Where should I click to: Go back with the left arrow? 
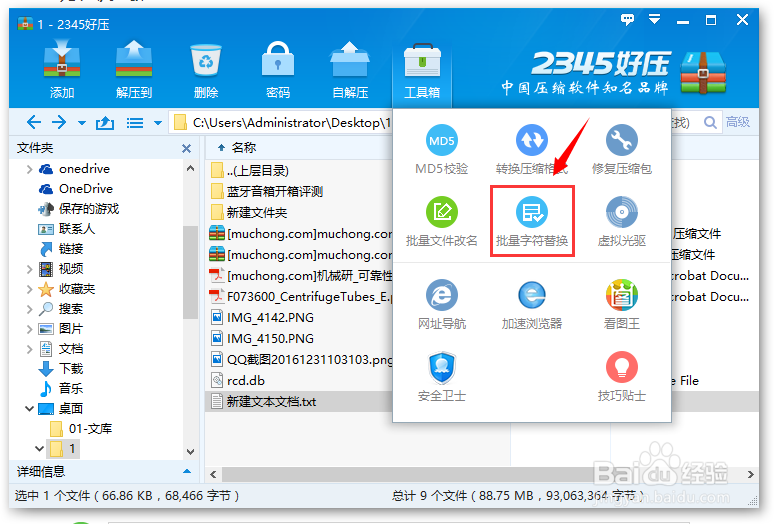(34, 122)
